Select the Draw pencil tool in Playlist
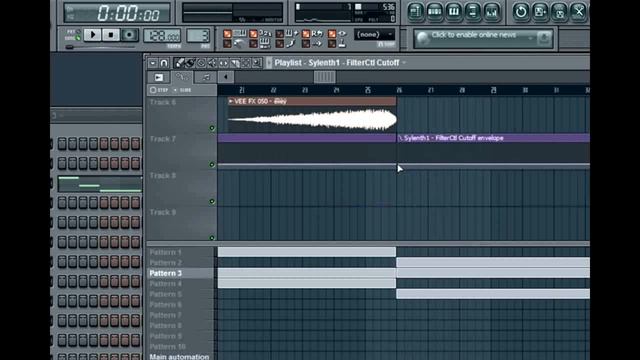Image resolution: width=640 pixels, height=360 pixels. [x=179, y=63]
